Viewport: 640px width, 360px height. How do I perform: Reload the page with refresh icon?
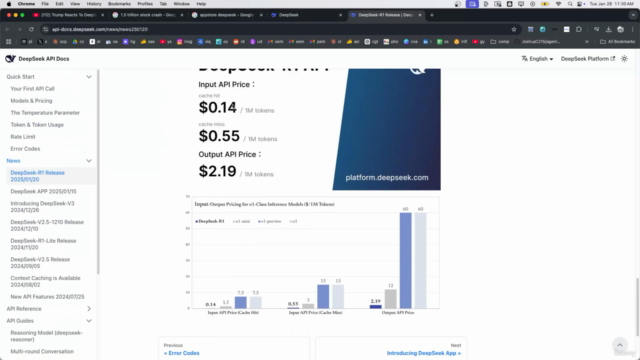(x=31, y=29)
